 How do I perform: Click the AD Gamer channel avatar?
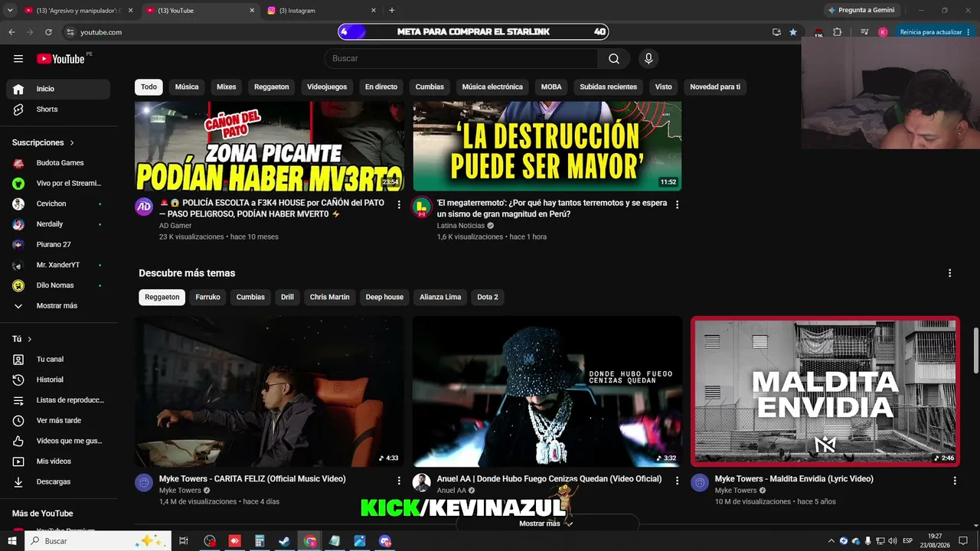[x=144, y=207]
